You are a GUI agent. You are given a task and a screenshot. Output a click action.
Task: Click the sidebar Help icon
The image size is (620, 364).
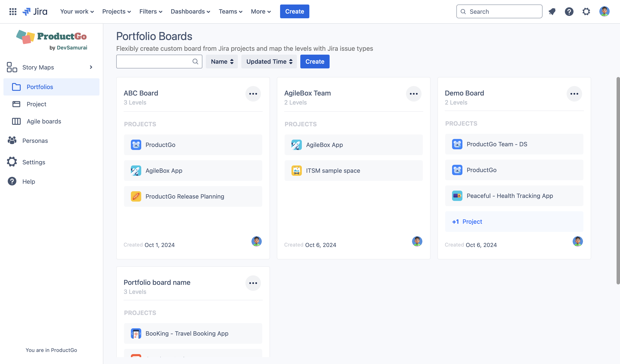12,181
